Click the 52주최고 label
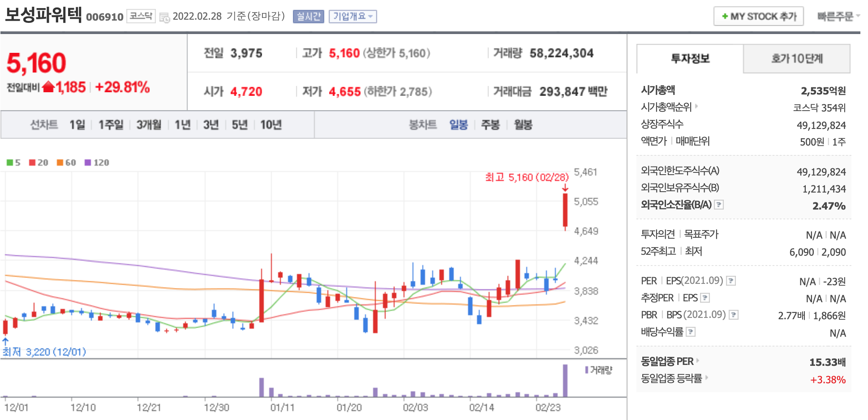This screenshot has height=420, width=868. (658, 251)
